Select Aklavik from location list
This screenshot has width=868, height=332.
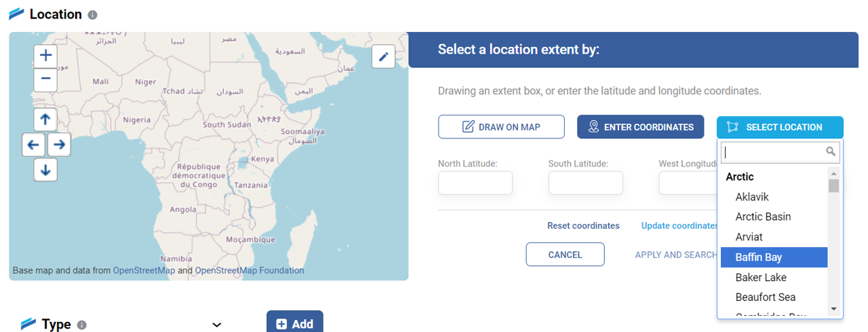click(752, 197)
